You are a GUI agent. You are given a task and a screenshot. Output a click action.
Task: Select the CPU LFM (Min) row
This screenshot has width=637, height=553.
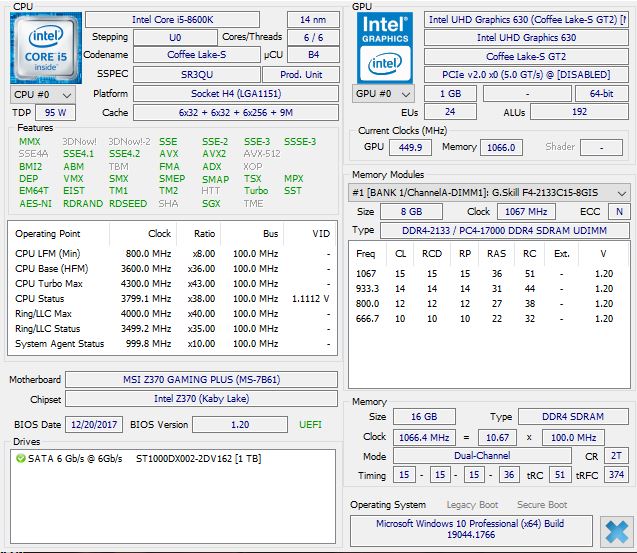[x=172, y=254]
